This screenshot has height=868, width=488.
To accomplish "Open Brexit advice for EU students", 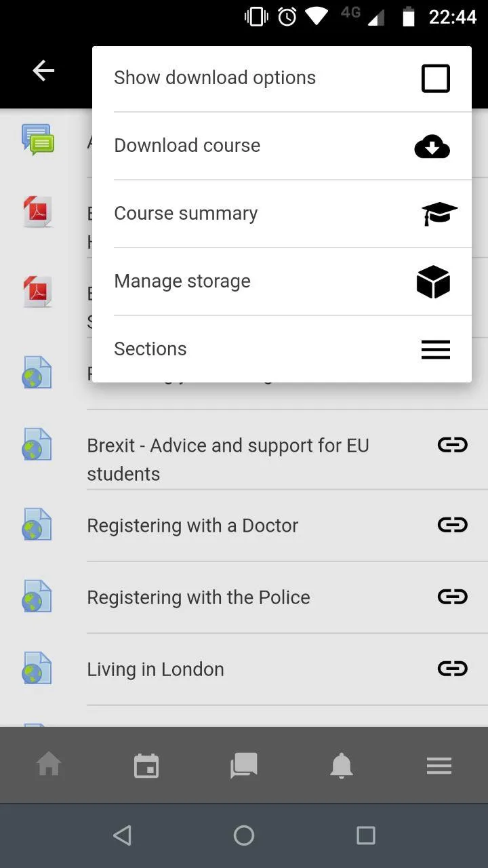I will 228,459.
